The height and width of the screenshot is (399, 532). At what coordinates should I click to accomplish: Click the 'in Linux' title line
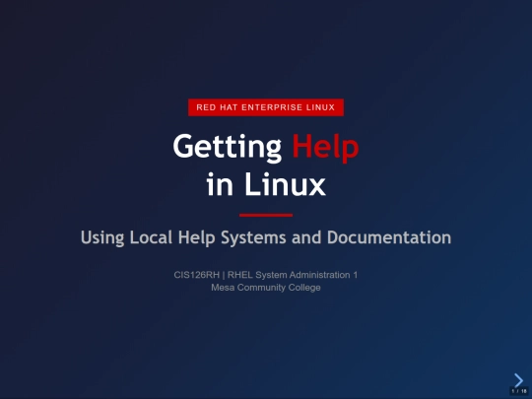click(x=266, y=184)
